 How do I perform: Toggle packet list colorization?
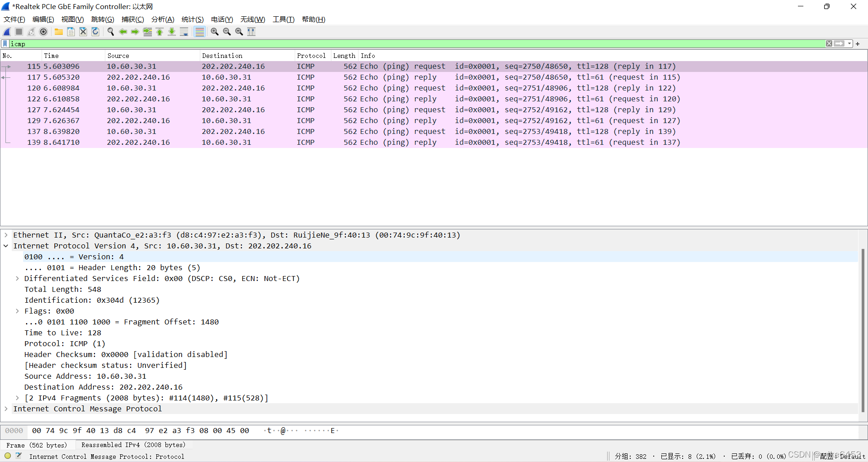tap(199, 32)
